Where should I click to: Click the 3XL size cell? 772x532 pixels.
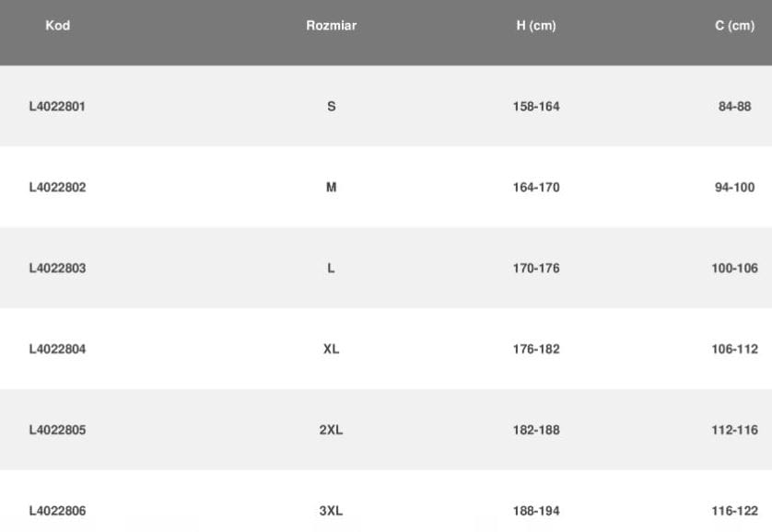331,511
